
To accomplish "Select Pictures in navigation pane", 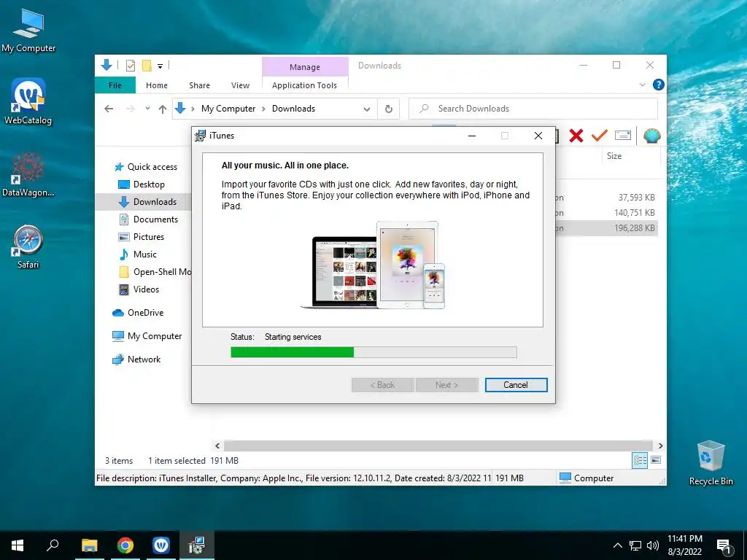I will (148, 237).
